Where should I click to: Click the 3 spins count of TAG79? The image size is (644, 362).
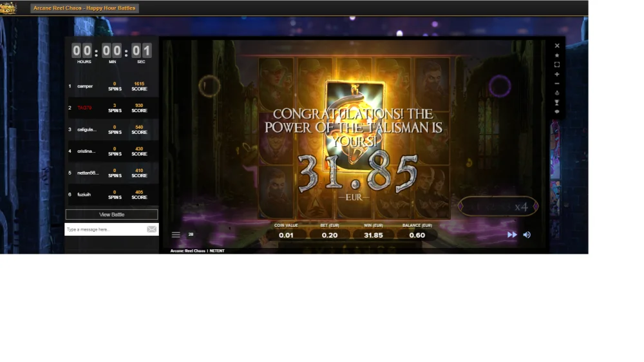[115, 106]
